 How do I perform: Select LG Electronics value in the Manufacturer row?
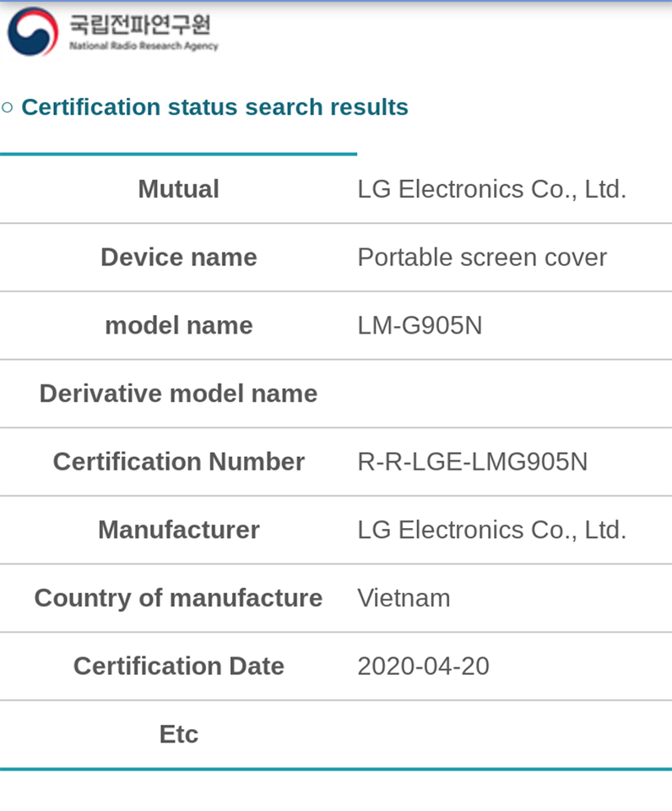point(491,530)
